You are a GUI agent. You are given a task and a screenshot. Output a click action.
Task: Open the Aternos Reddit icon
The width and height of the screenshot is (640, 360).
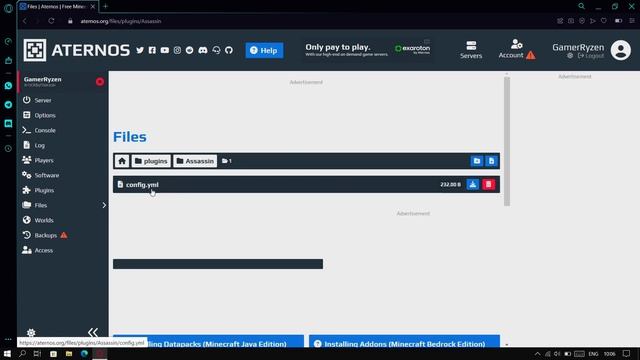tap(189, 50)
